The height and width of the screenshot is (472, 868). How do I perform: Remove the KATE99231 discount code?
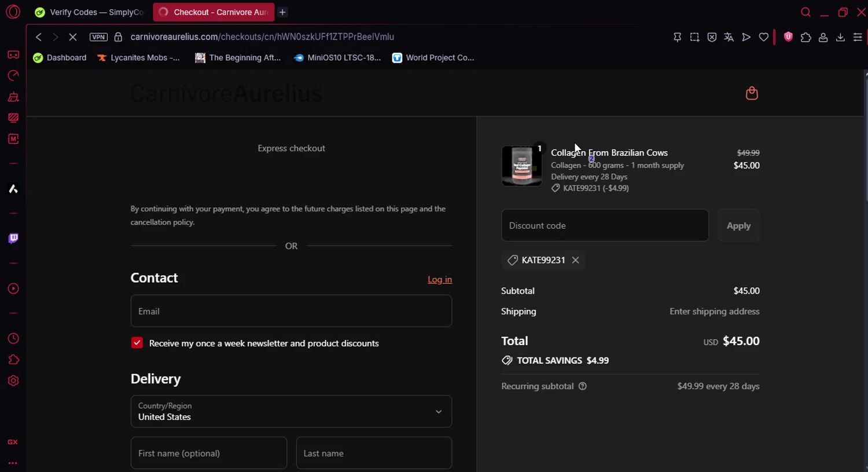(575, 260)
